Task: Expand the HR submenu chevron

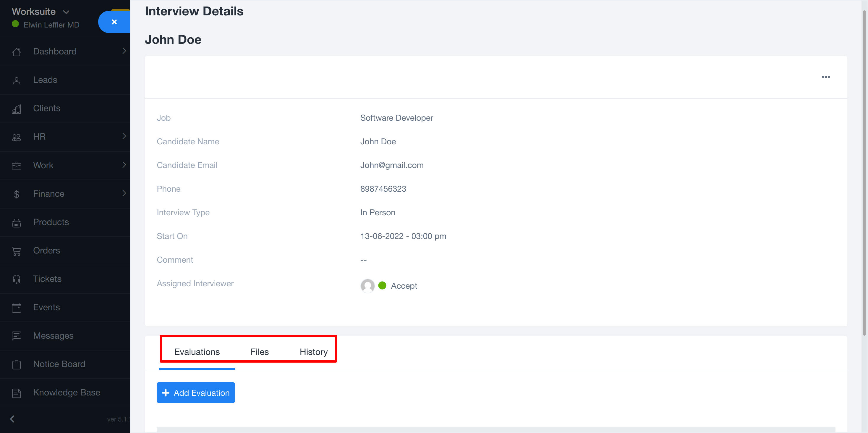Action: (x=124, y=136)
